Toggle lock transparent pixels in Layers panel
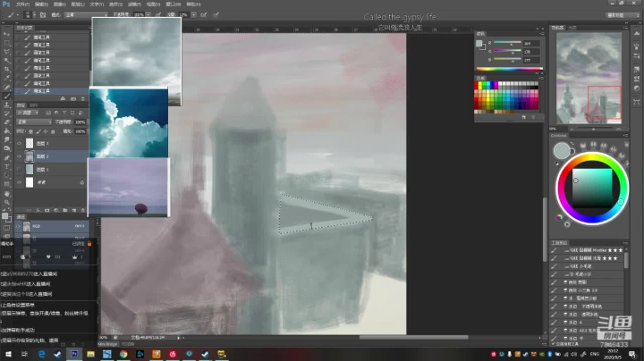This screenshot has height=361, width=644. (x=30, y=131)
